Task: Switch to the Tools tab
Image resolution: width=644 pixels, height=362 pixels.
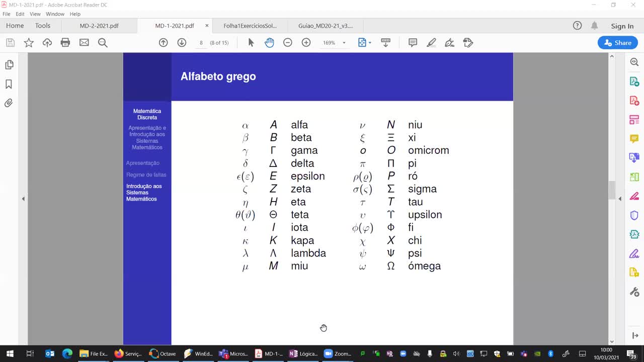Action: (43, 26)
